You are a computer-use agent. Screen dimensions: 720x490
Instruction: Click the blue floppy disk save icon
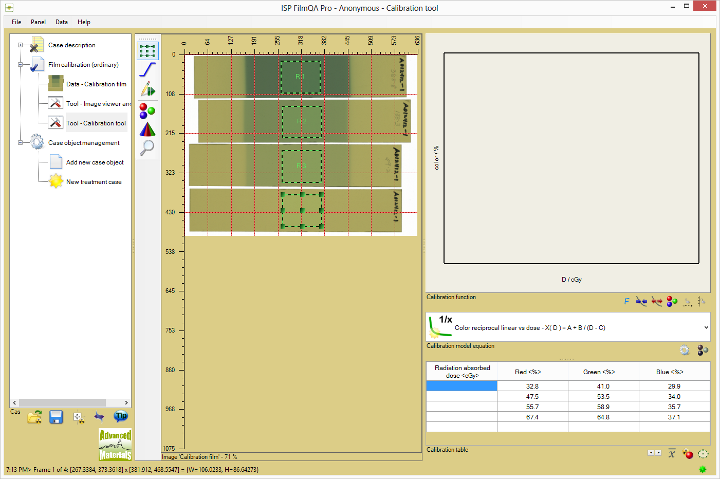pos(56,417)
